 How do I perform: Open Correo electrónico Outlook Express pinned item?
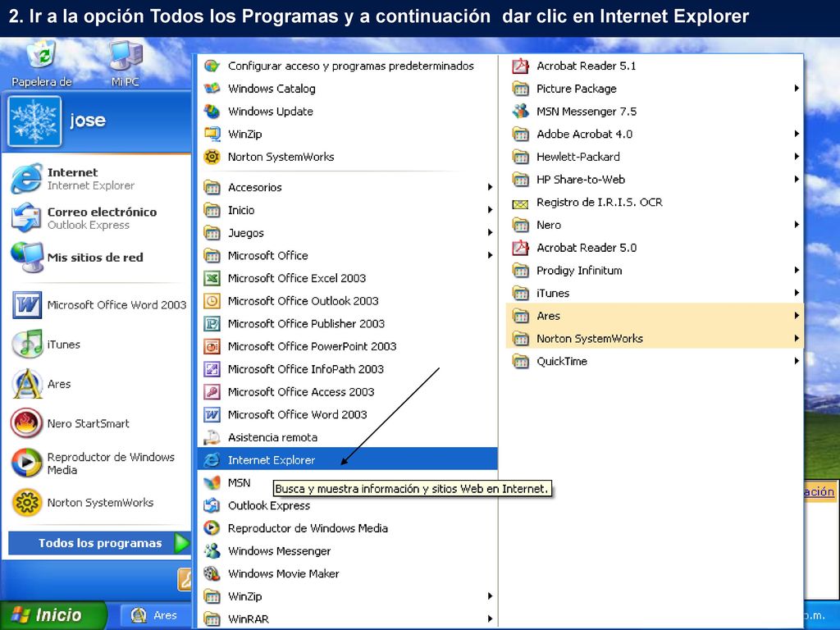(x=97, y=218)
